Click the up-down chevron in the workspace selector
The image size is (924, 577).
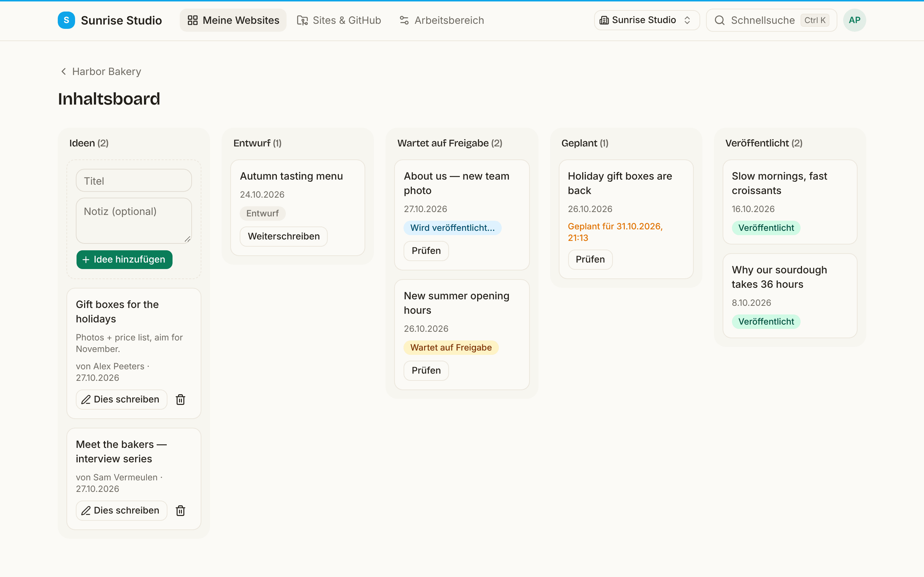tap(687, 20)
